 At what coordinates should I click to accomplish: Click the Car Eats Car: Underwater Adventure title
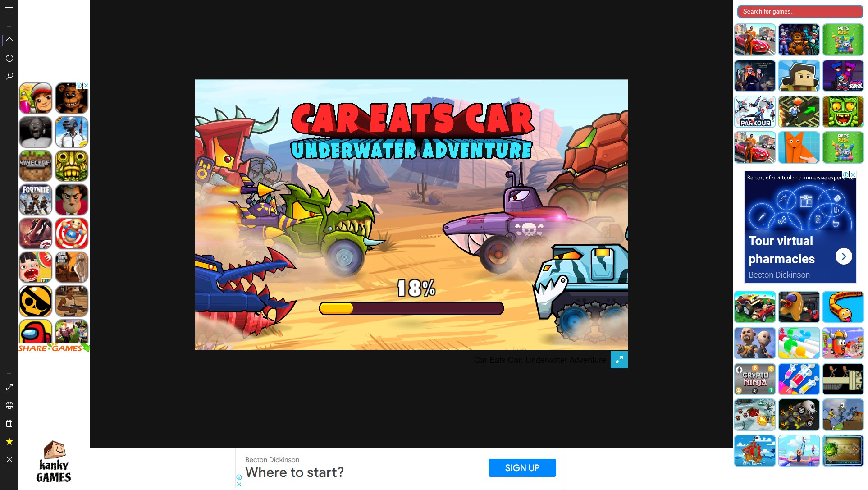tap(540, 360)
